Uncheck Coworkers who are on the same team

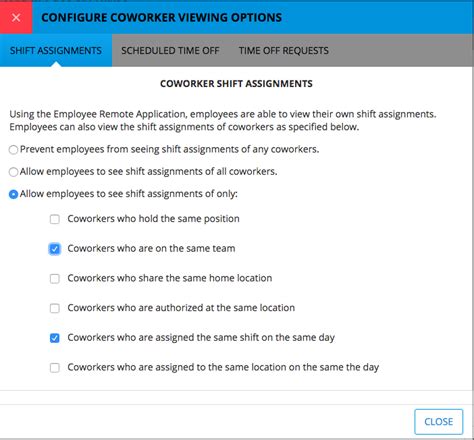55,249
